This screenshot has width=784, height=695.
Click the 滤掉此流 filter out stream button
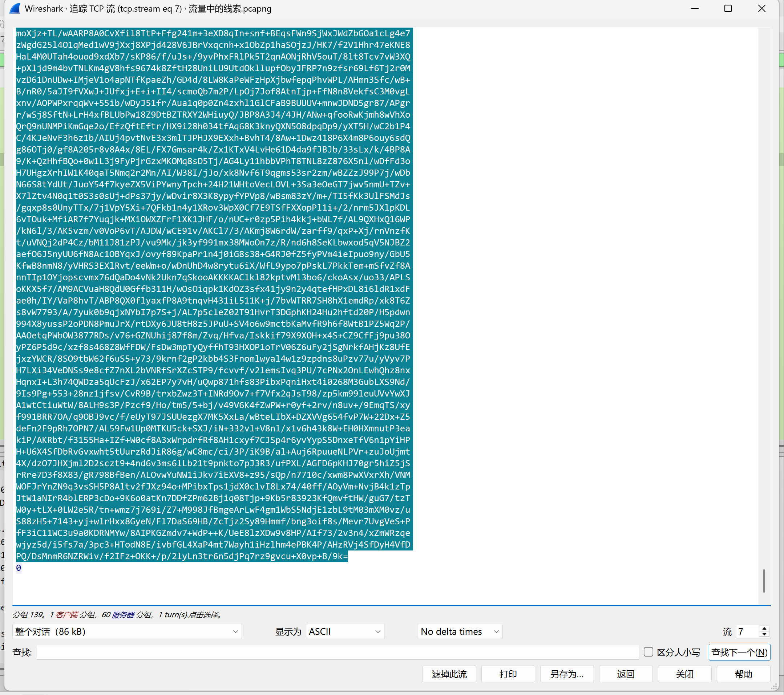449,674
